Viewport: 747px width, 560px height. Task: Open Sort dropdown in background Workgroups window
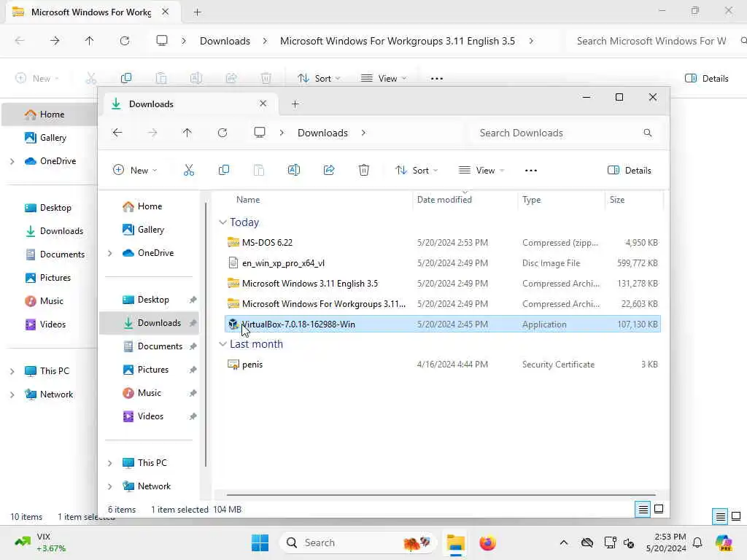tap(318, 79)
